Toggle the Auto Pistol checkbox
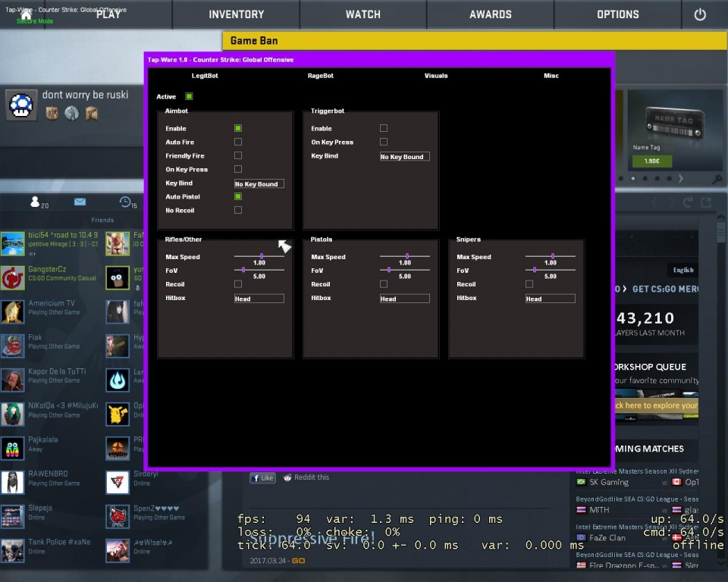 click(x=237, y=196)
